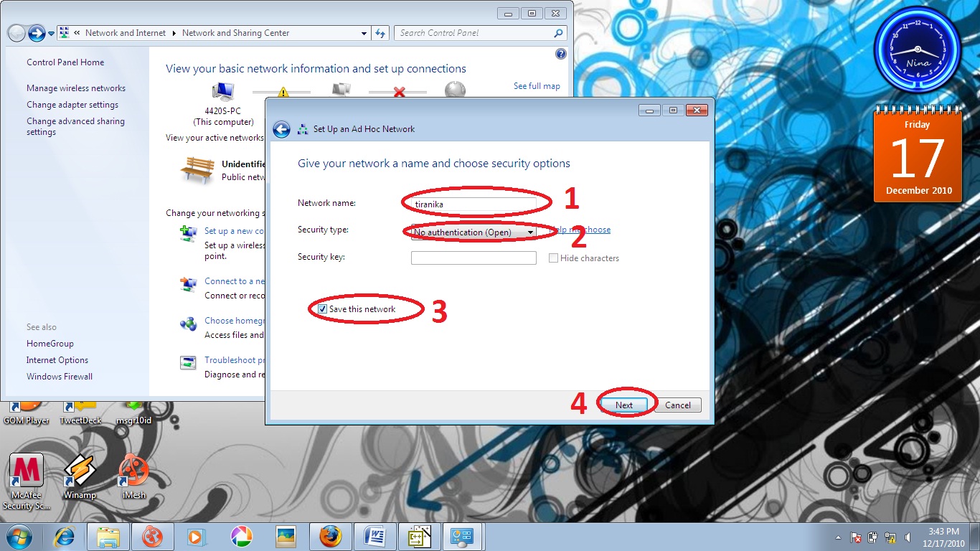Go to Control Panel Home
This screenshot has height=551, width=980.
pos(65,62)
